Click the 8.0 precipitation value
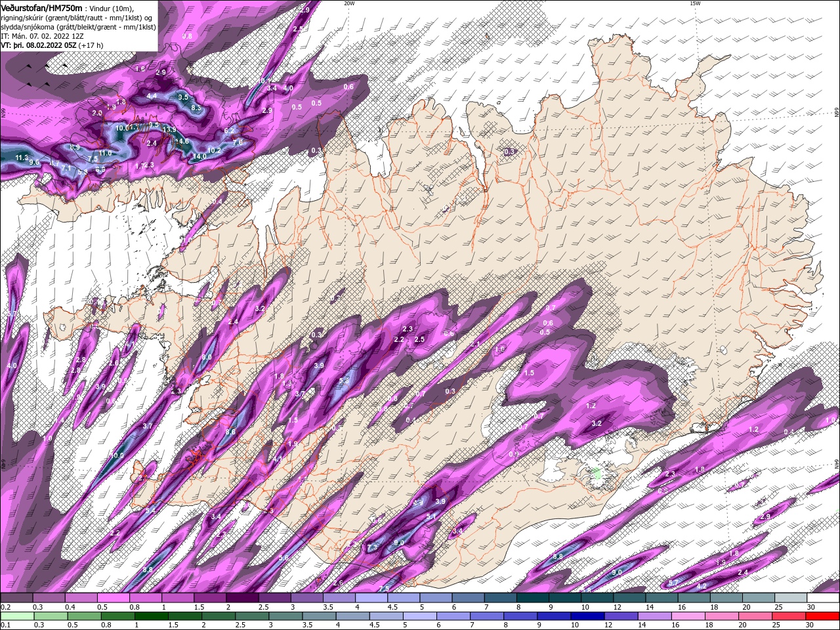Image resolution: width=840 pixels, height=630 pixels. click(206, 357)
